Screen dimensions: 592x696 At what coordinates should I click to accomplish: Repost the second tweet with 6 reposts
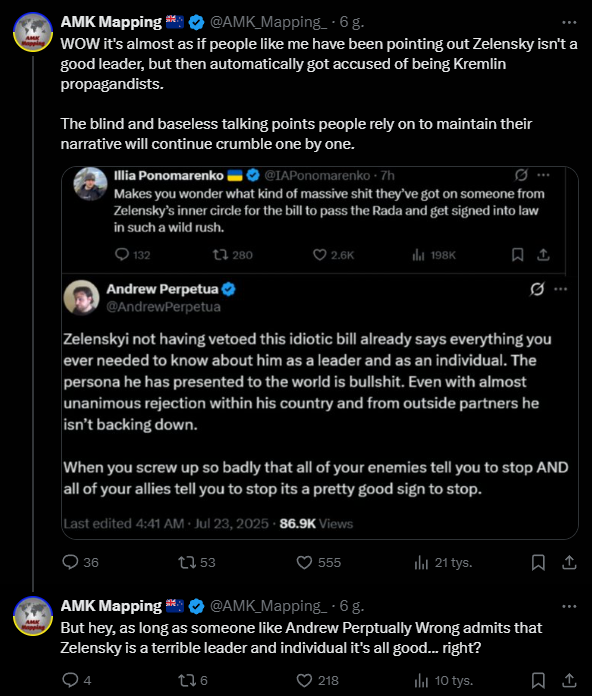pos(193,680)
